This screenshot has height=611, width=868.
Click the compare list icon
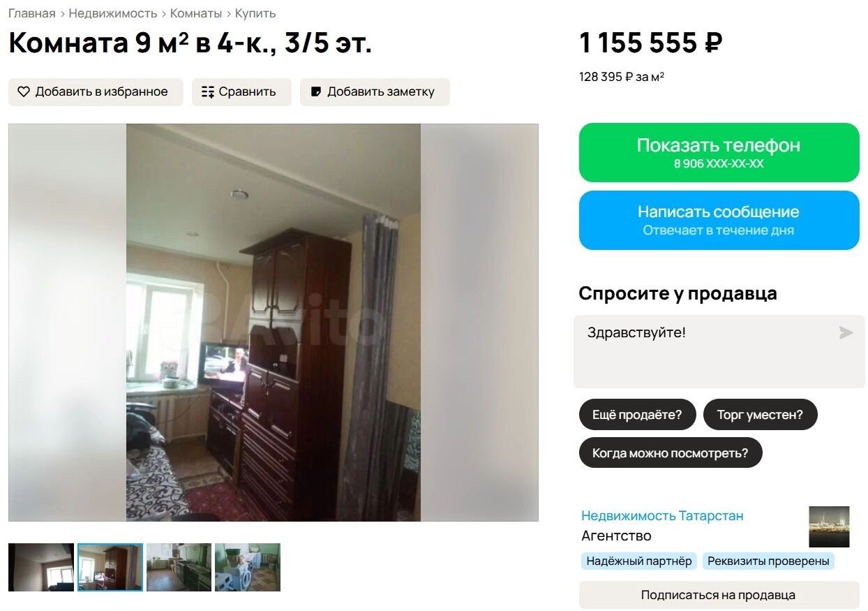[x=207, y=91]
